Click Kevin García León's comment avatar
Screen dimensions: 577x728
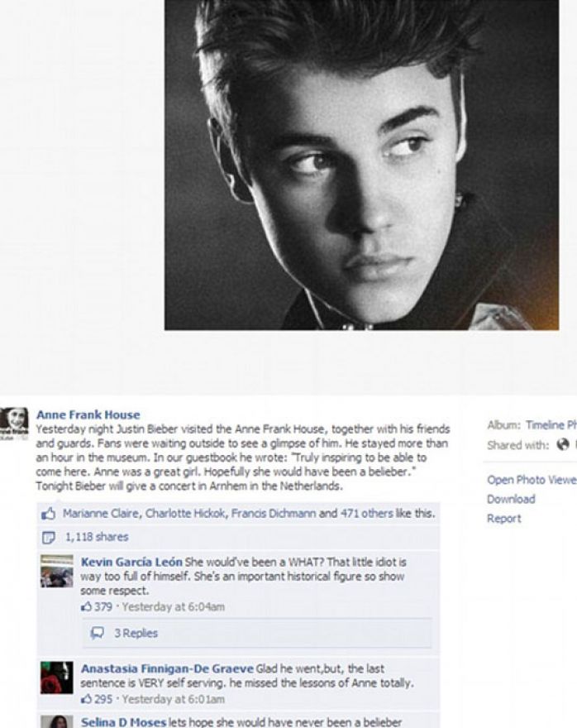56,571
